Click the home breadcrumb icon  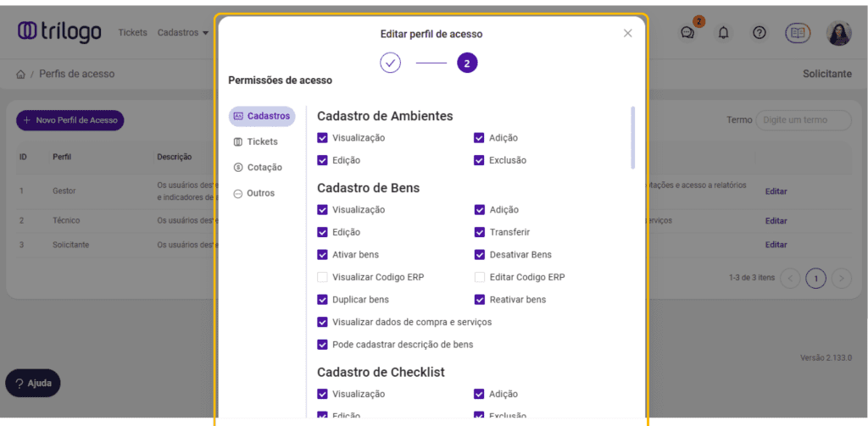coord(20,75)
